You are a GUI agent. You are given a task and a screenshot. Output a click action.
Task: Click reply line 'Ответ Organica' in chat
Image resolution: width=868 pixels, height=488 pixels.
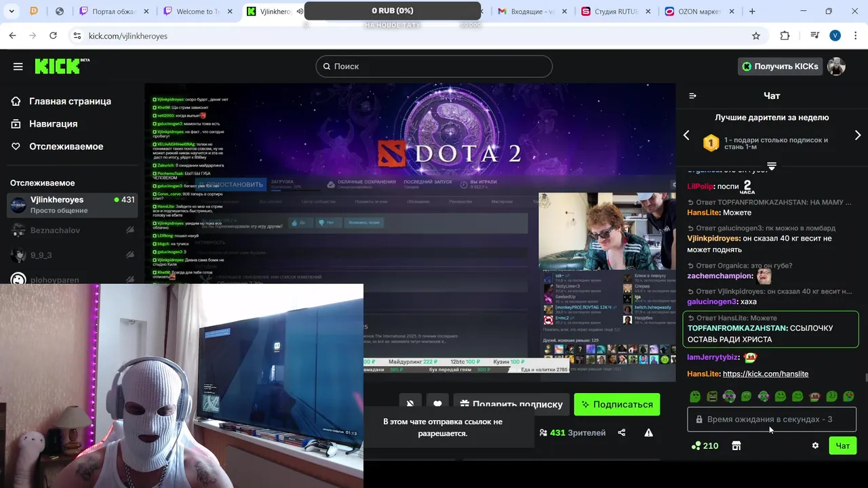tap(740, 266)
